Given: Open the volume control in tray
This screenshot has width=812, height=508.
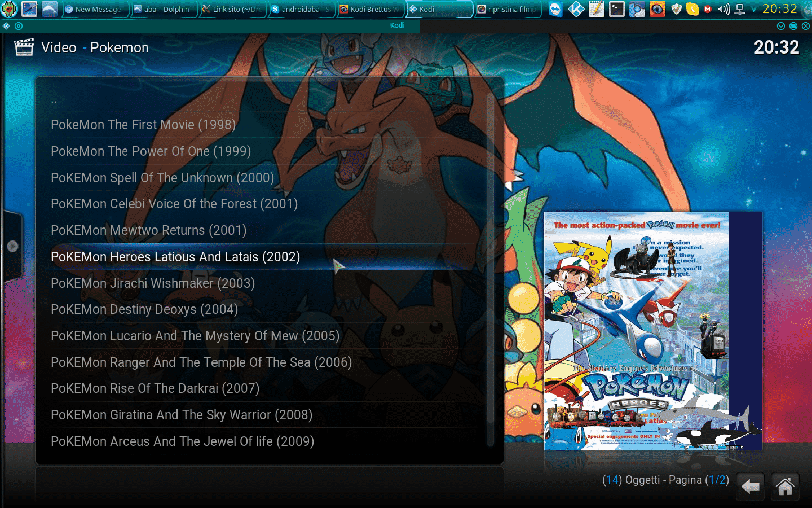Looking at the screenshot, I should (724, 9).
